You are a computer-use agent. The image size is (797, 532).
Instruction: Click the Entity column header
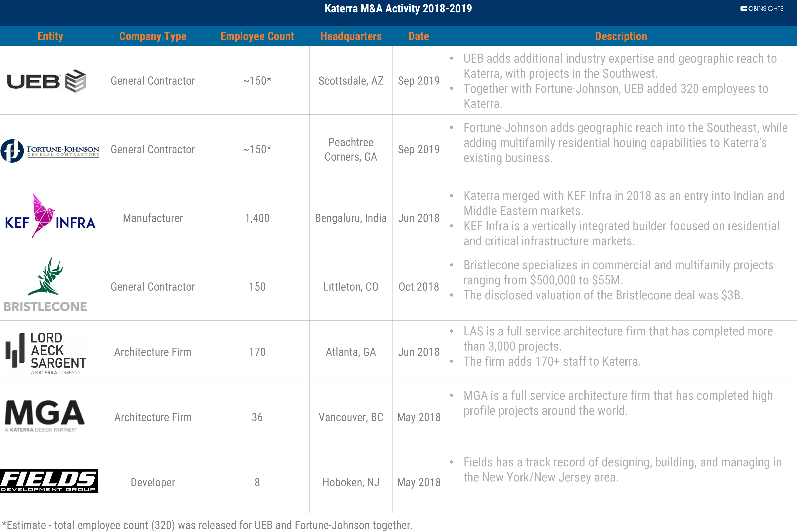[x=50, y=36]
